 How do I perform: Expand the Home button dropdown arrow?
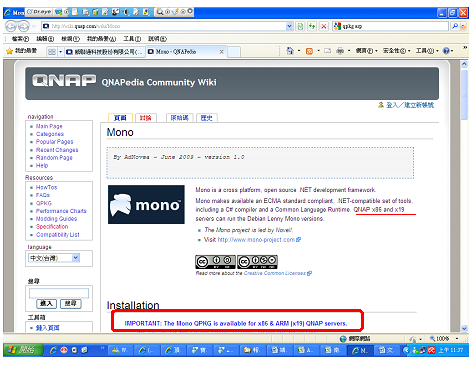(299, 51)
